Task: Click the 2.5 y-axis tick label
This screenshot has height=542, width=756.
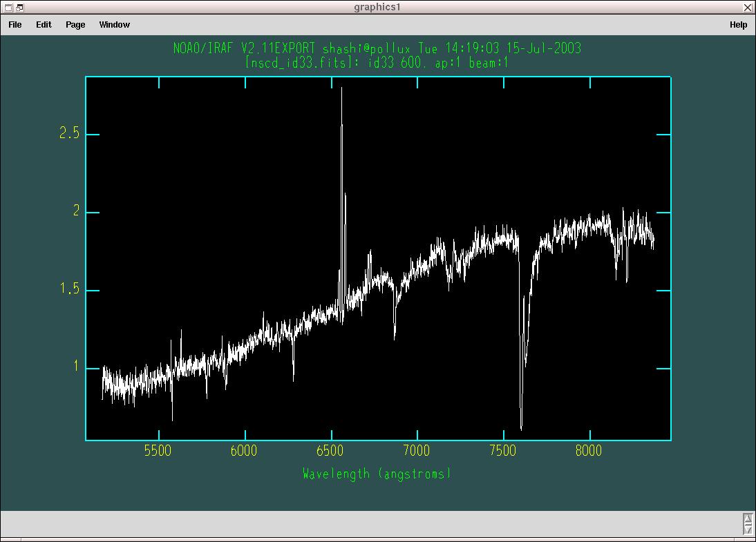Action: coord(69,133)
